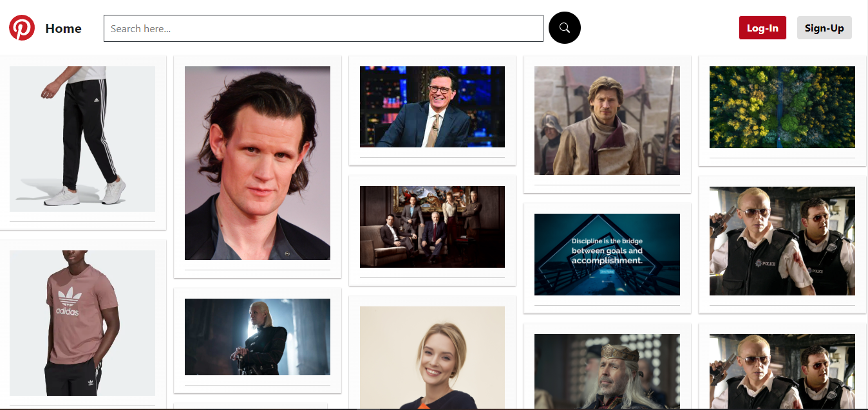The image size is (868, 410).
Task: Click the Pinterest logo icon
Action: tap(22, 28)
